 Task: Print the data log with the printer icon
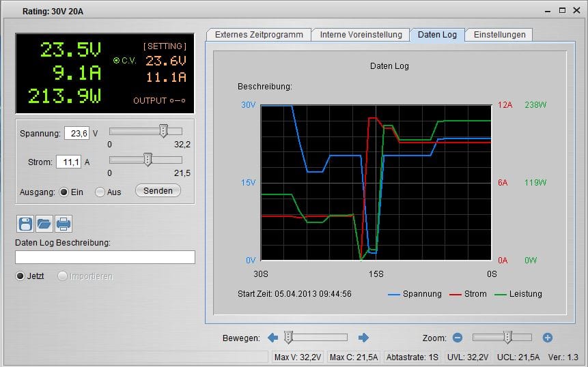pyautogui.click(x=64, y=224)
